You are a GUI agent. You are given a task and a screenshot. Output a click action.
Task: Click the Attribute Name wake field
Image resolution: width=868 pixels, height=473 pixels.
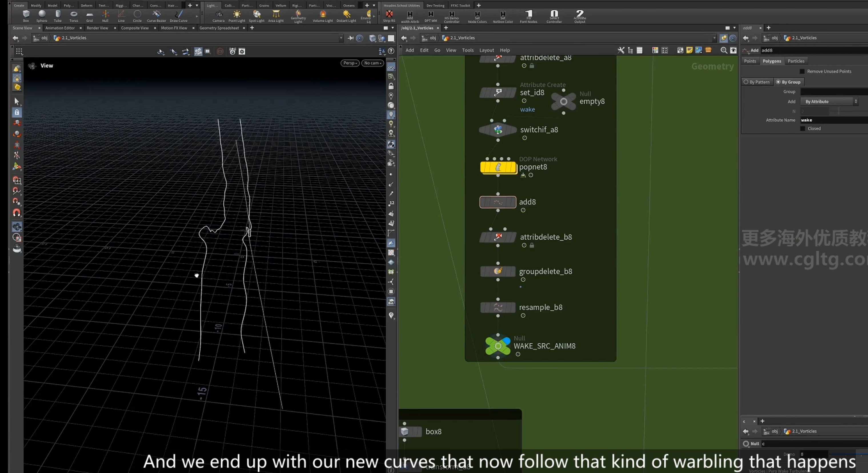[834, 120]
